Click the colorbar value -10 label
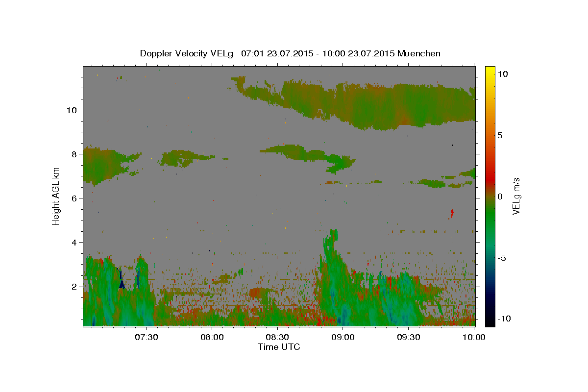This screenshot has height=392, width=588. (503, 319)
